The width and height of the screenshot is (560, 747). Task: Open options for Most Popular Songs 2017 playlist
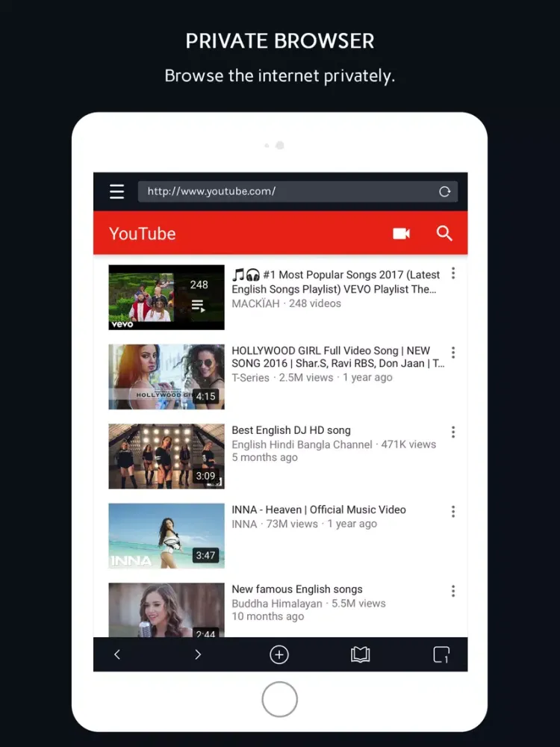[453, 273]
